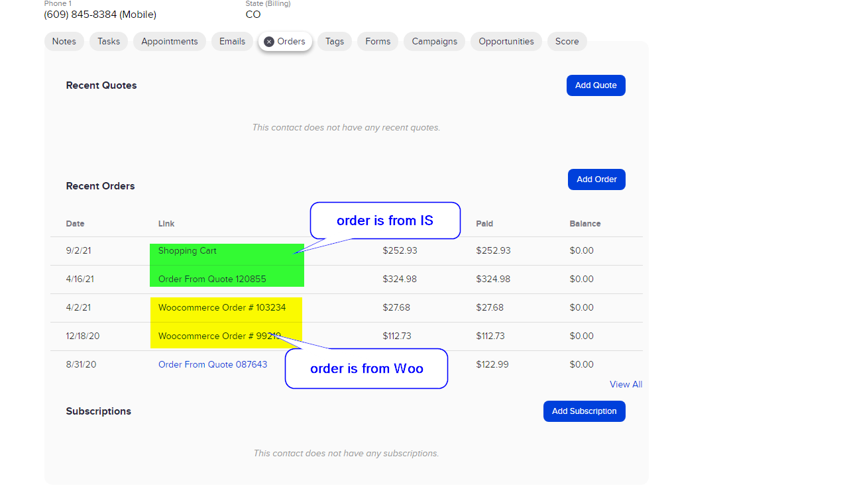Screen dimensions: 841x504
Task: Select the $27.68 paid amount
Action: point(490,308)
